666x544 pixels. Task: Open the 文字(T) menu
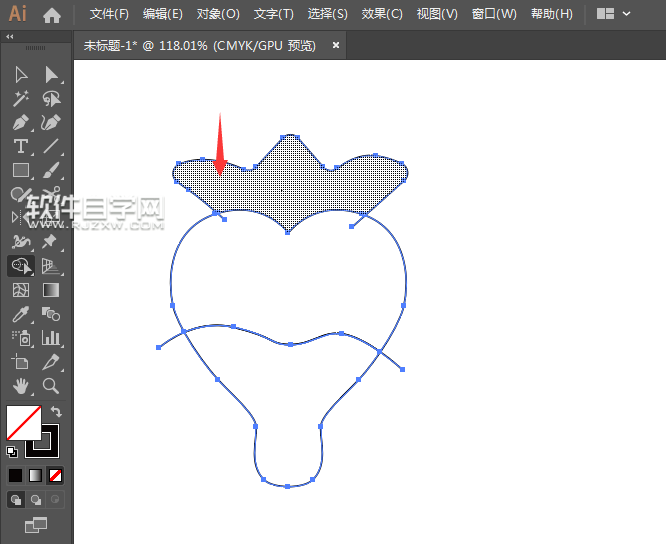274,14
